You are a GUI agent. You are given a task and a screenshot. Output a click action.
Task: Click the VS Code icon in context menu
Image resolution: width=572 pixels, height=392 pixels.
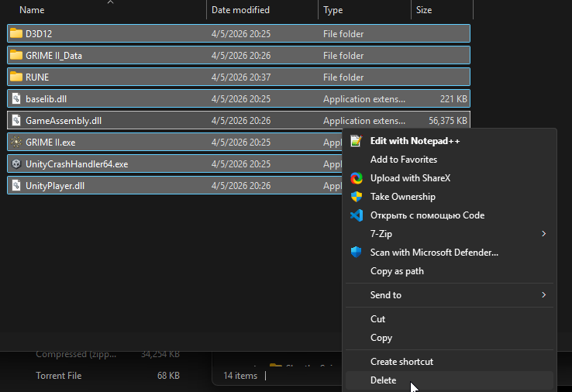click(357, 215)
